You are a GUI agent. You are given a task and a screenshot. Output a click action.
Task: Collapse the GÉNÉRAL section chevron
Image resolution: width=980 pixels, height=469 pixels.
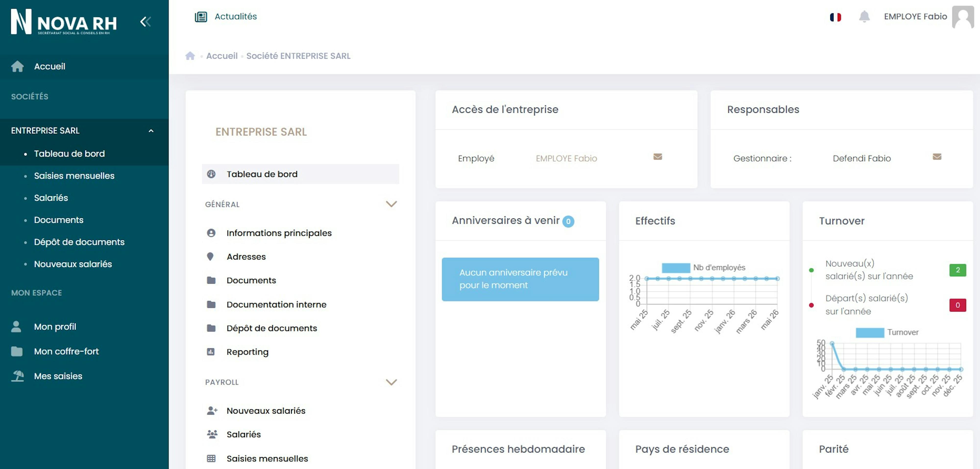pos(391,204)
